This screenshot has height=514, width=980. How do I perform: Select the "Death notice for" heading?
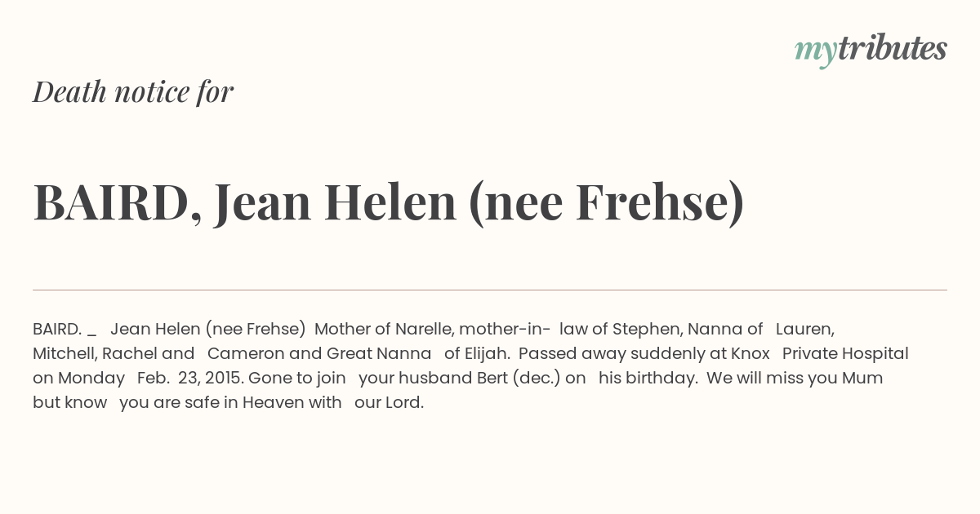click(133, 92)
